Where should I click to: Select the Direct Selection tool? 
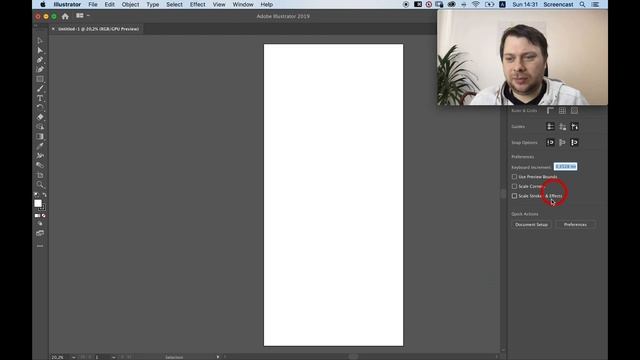click(x=40, y=50)
